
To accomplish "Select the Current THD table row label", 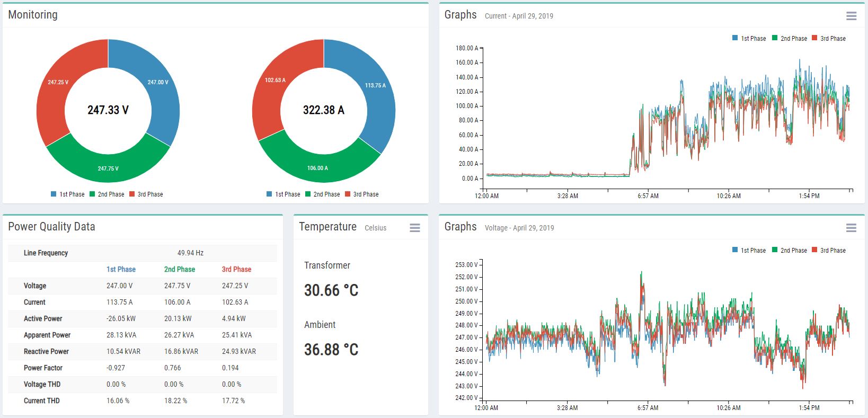I will click(x=41, y=401).
